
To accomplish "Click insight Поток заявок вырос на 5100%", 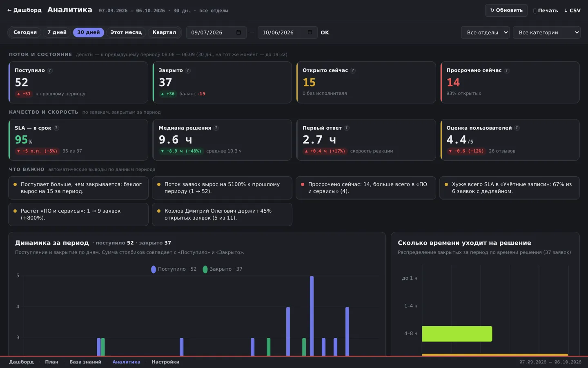I will pyautogui.click(x=222, y=188).
